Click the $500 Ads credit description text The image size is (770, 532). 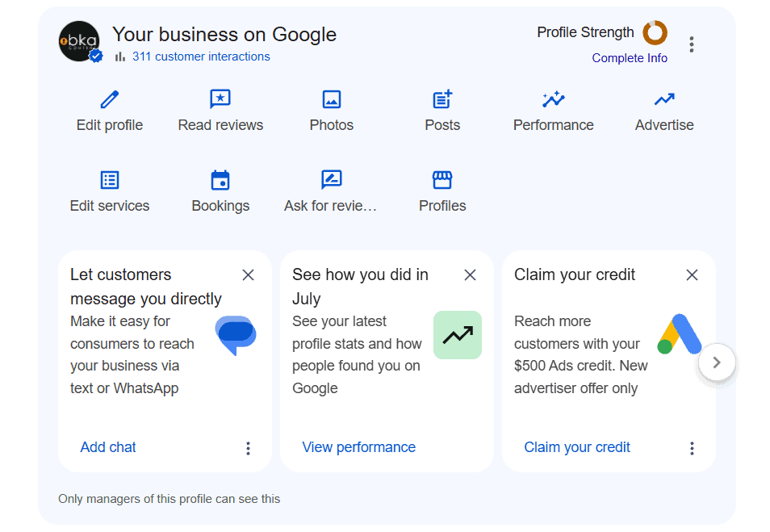tap(581, 354)
